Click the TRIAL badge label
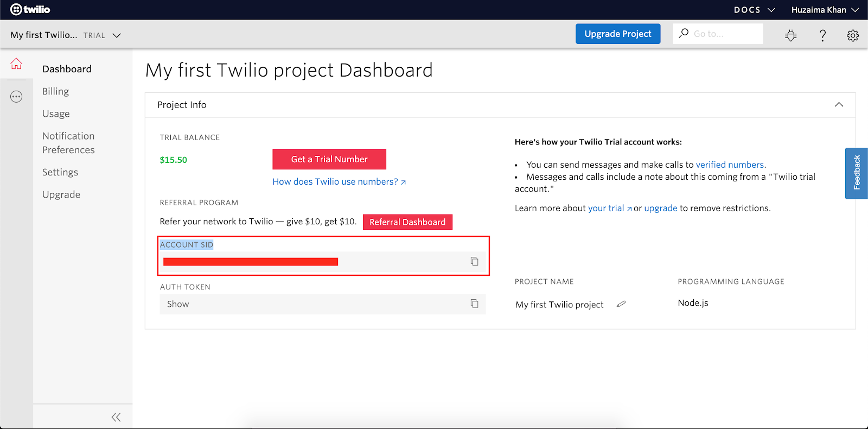Screen dimensions: 868x429 (94, 35)
